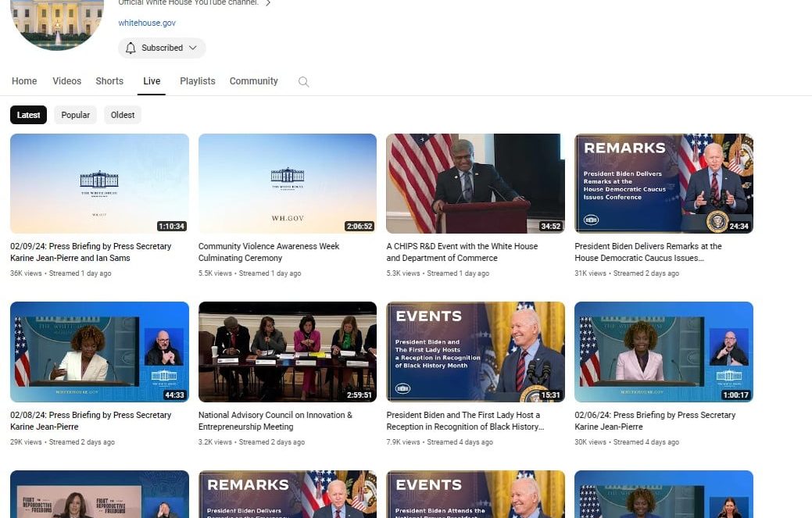This screenshot has height=518, width=812.
Task: Open the Shorts tab
Action: [x=109, y=81]
